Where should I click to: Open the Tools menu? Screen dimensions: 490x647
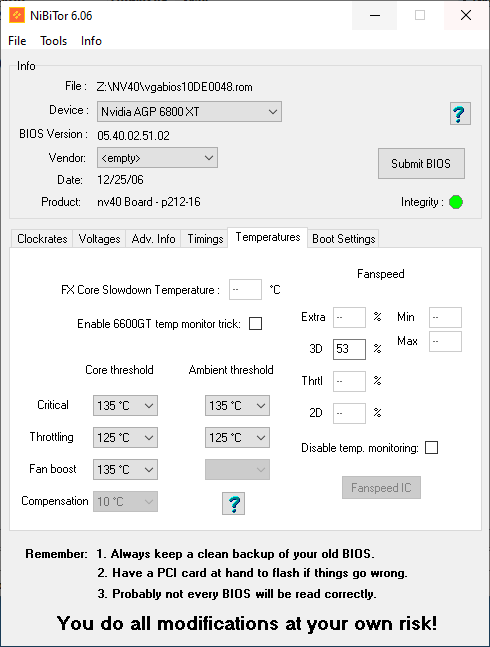(x=54, y=41)
